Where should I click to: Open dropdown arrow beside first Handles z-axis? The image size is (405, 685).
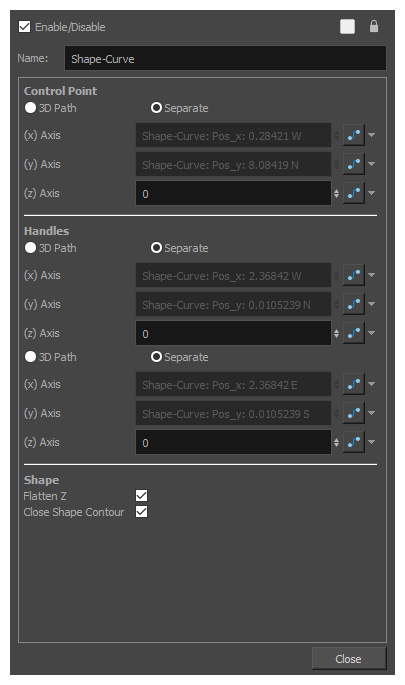[x=372, y=333]
